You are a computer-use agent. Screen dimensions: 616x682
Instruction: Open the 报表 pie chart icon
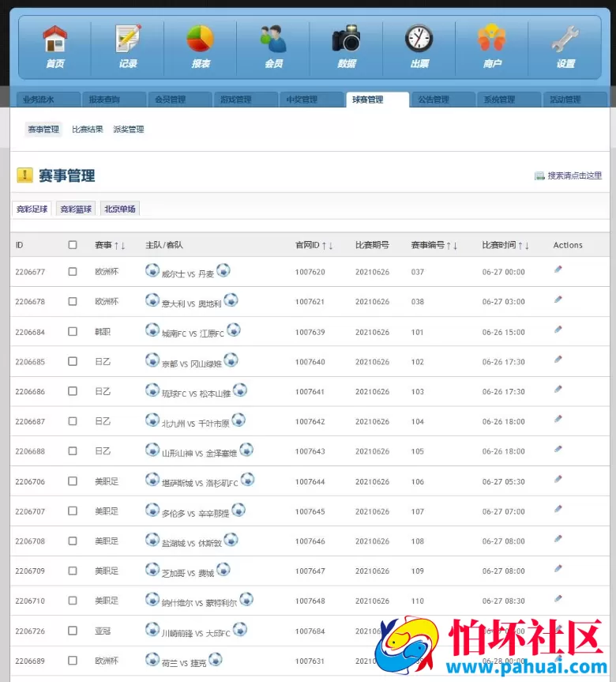(201, 40)
